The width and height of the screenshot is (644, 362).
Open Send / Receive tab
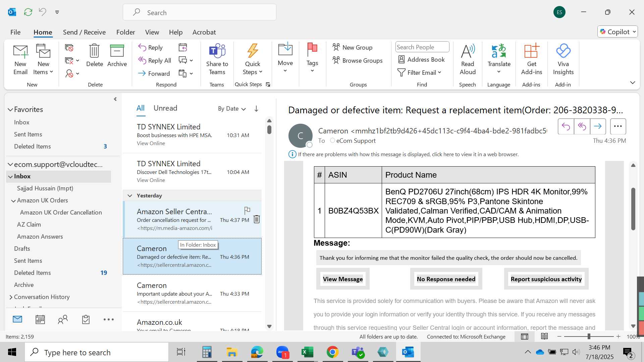coord(84,32)
